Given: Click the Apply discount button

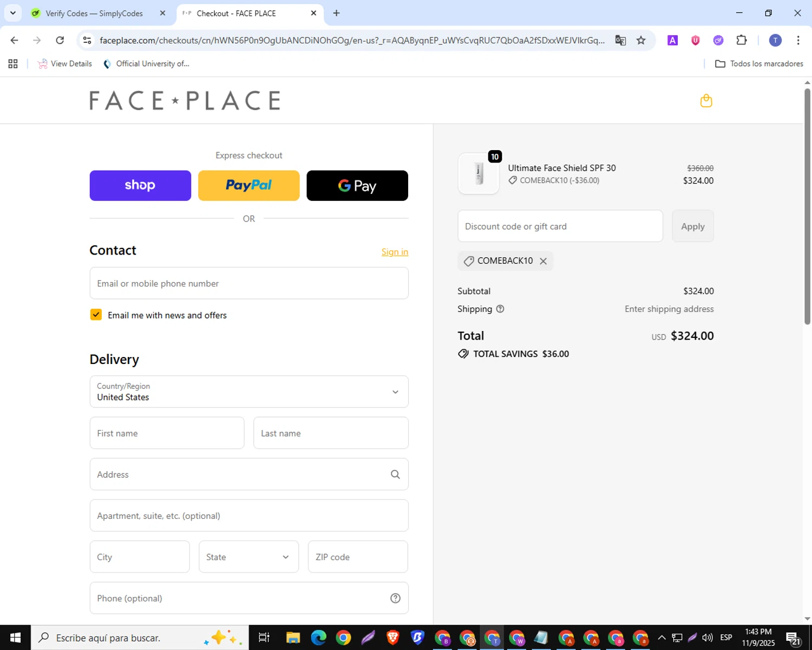Looking at the screenshot, I should point(693,226).
